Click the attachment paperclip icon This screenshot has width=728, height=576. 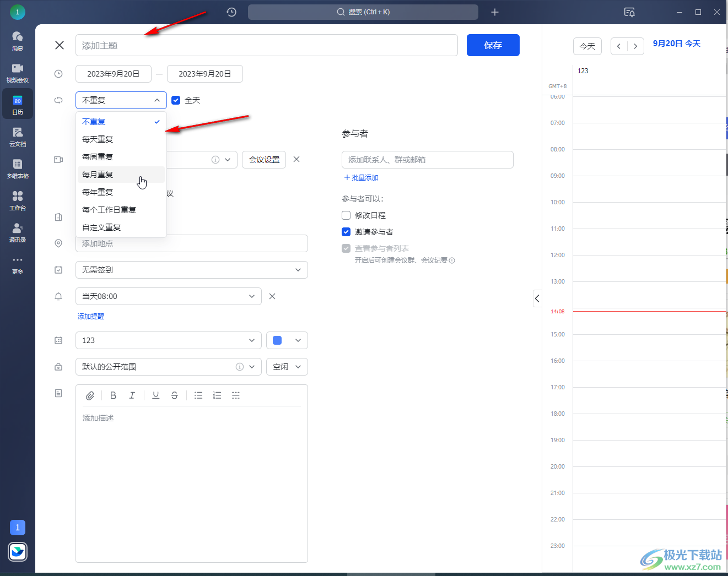pyautogui.click(x=90, y=395)
